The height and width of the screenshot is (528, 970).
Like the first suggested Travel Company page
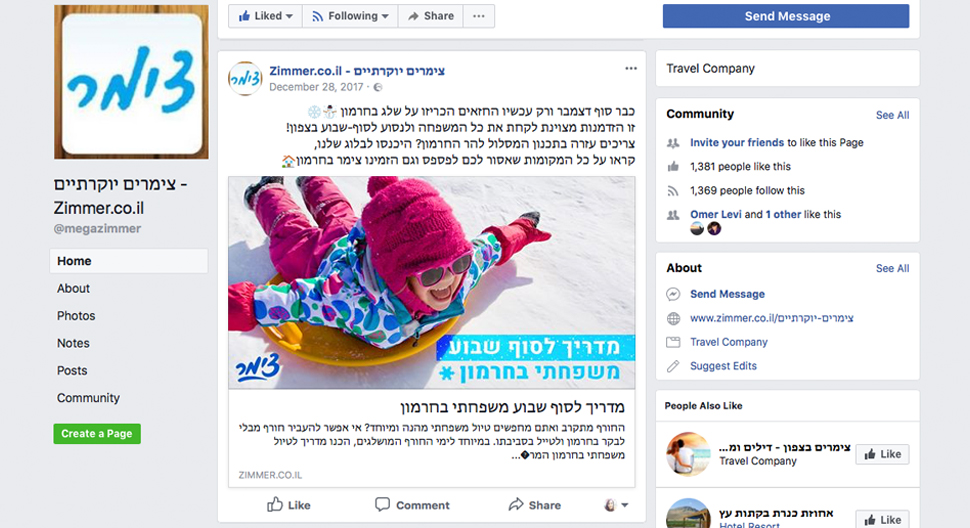click(x=882, y=454)
